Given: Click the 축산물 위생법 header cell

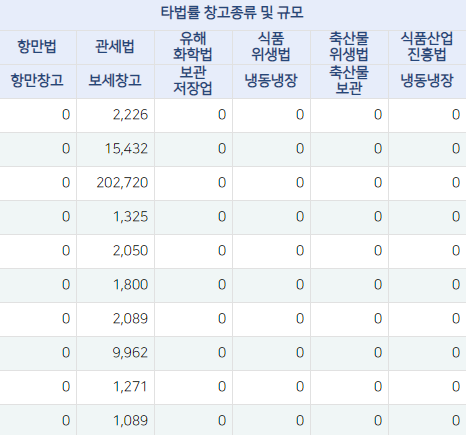Looking at the screenshot, I should coord(349,46).
